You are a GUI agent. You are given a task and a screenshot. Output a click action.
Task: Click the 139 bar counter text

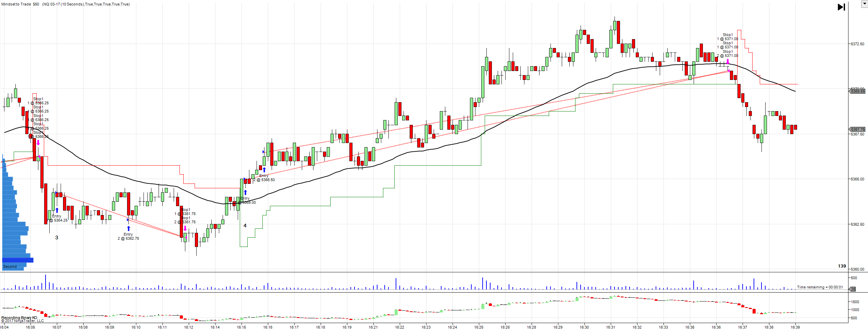click(842, 266)
